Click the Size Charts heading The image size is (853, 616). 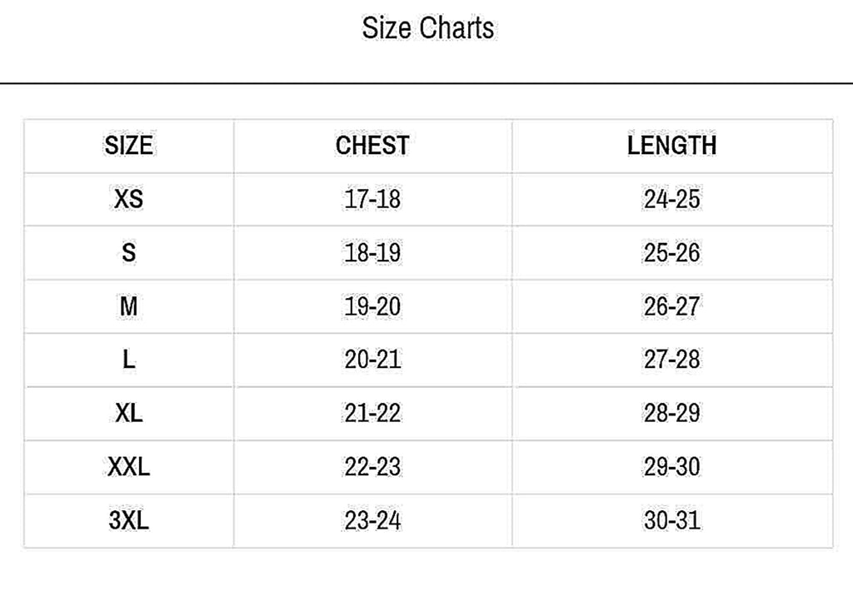(x=428, y=27)
